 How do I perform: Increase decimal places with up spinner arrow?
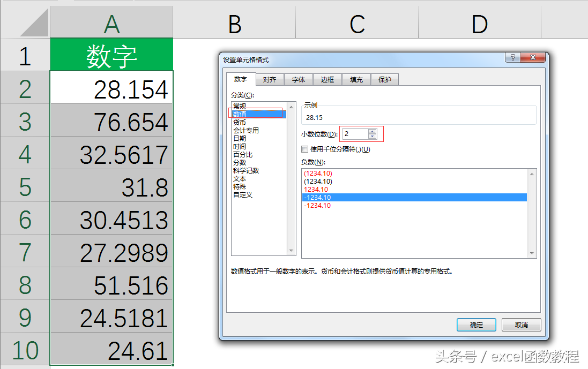pos(372,131)
